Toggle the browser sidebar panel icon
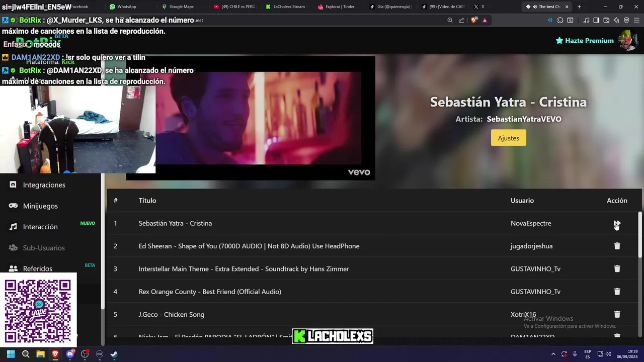 coord(596,20)
